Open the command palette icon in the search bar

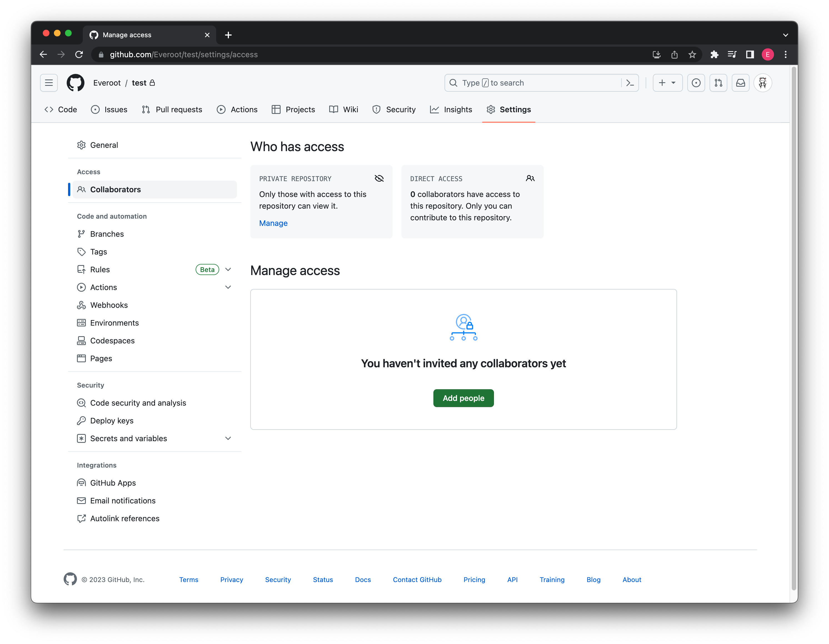pyautogui.click(x=630, y=83)
